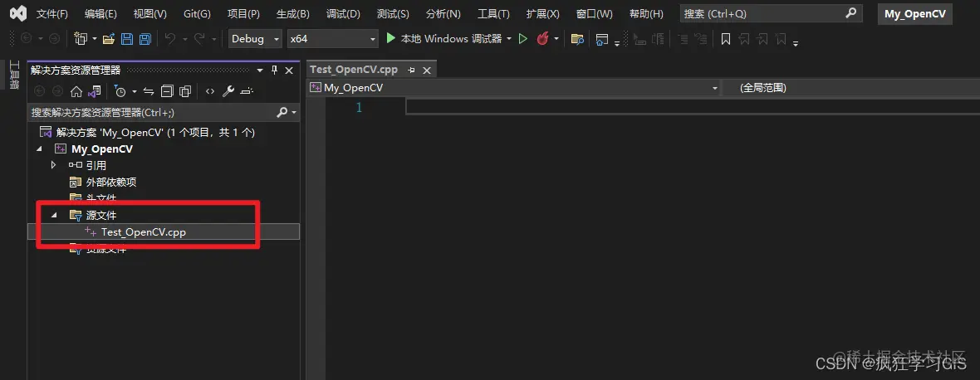Toggle Preview Selected Items code icon
The image size is (980, 380).
(x=210, y=92)
